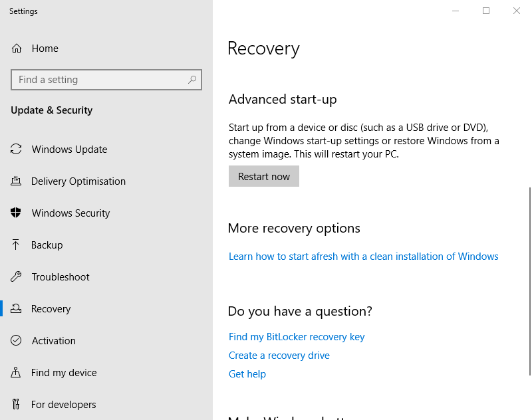Click the Find my device icon
This screenshot has width=532, height=420.
(17, 373)
